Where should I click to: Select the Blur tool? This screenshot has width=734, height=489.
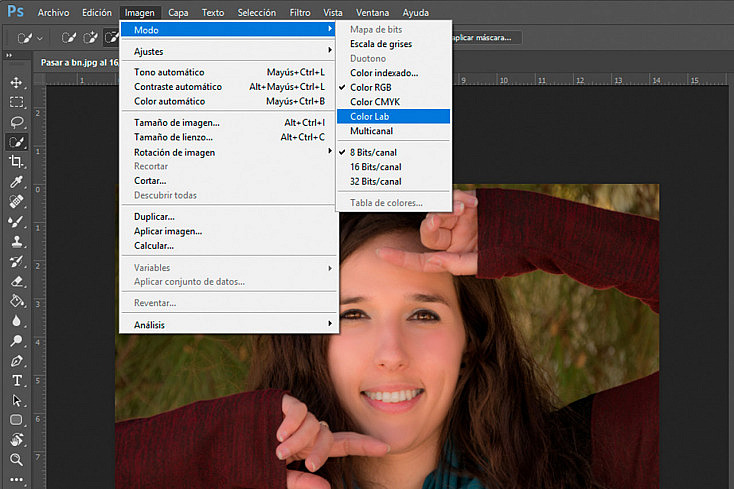(x=16, y=321)
